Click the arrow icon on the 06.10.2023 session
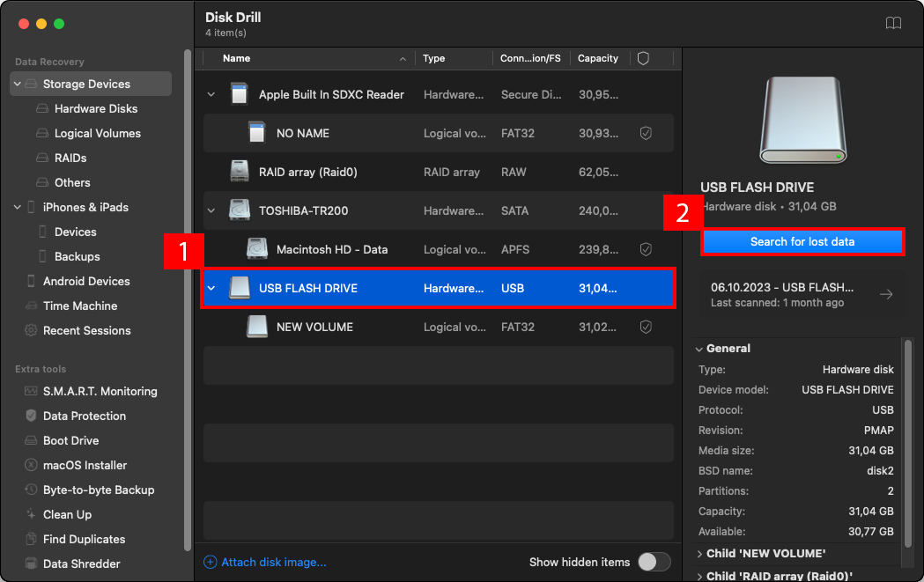 [x=886, y=294]
